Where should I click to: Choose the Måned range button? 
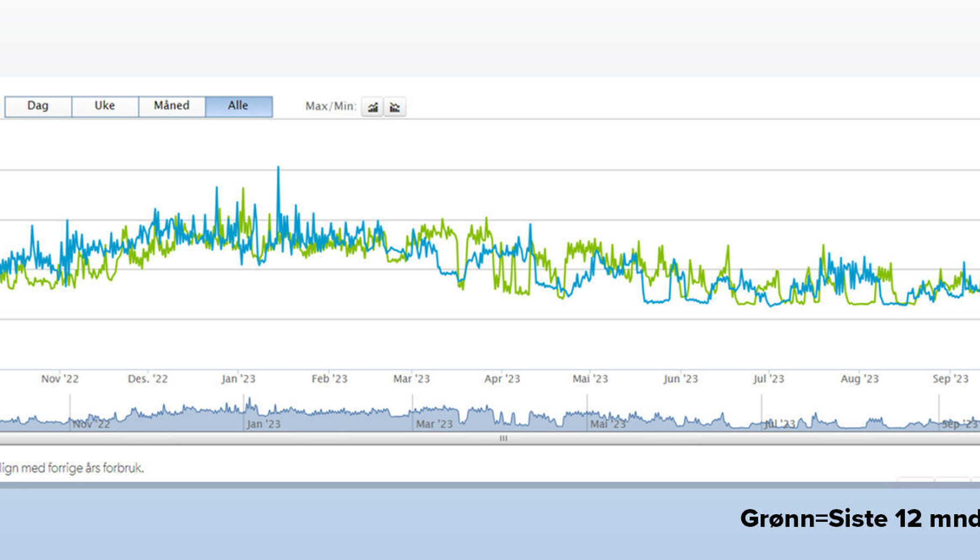click(171, 106)
